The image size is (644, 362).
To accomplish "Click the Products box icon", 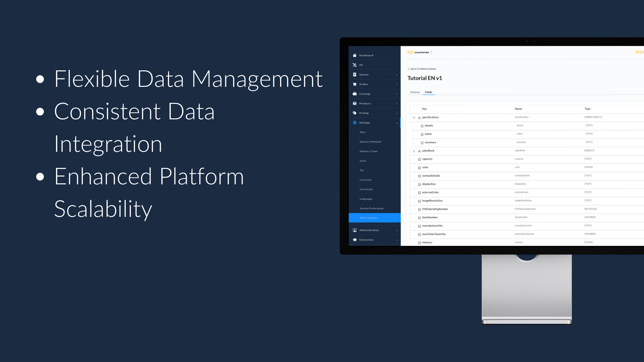I will [355, 103].
